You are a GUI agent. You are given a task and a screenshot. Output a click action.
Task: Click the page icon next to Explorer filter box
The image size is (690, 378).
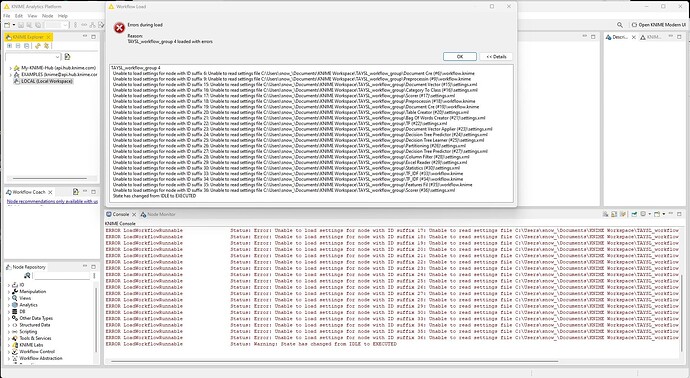pos(67,57)
